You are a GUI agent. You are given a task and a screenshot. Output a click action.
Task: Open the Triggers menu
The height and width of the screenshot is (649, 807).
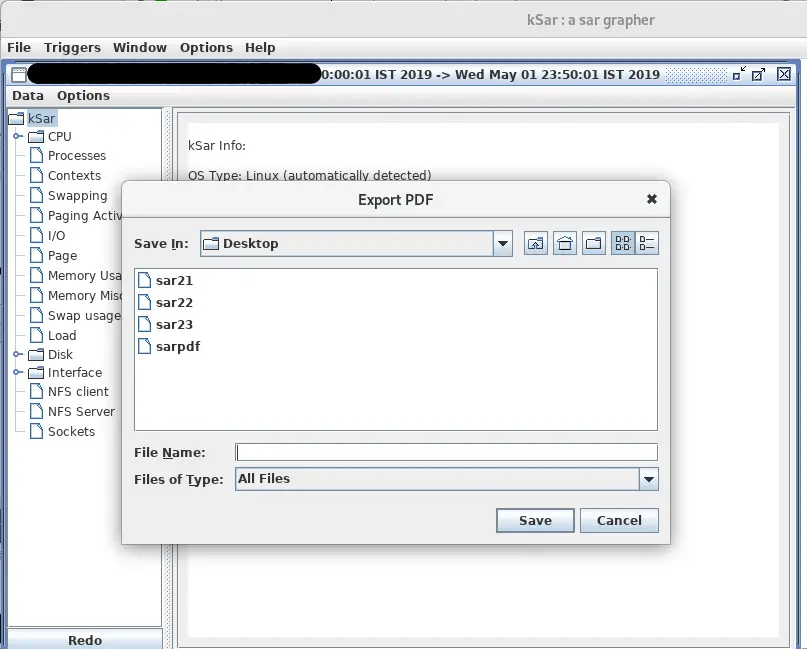click(72, 47)
